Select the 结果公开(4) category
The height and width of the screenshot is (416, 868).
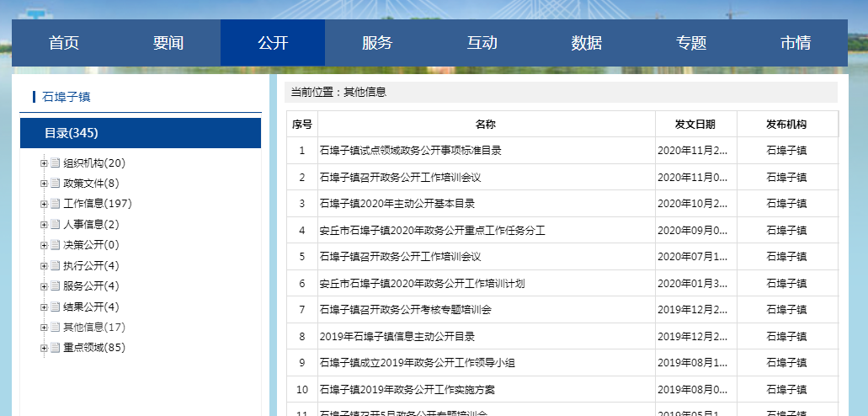tap(91, 307)
